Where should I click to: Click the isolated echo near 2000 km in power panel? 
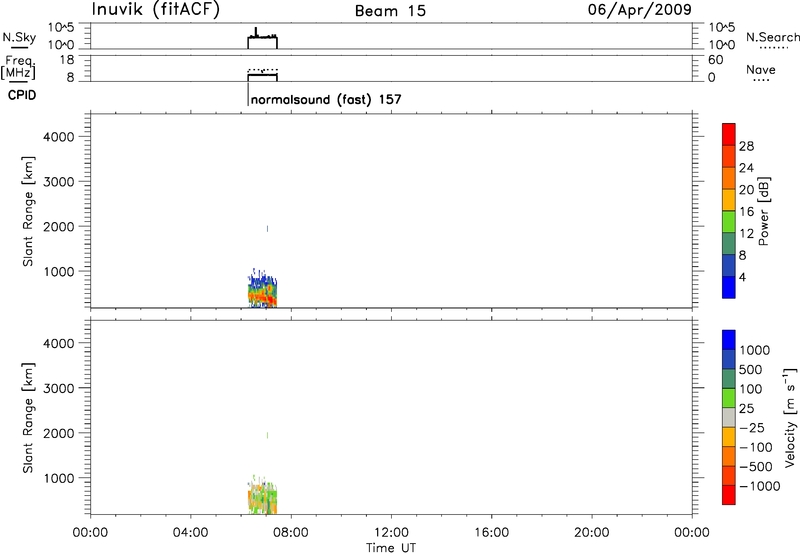pos(267,229)
